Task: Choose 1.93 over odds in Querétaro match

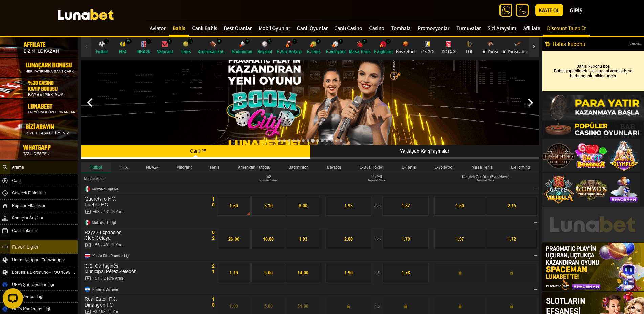Action: tap(348, 206)
